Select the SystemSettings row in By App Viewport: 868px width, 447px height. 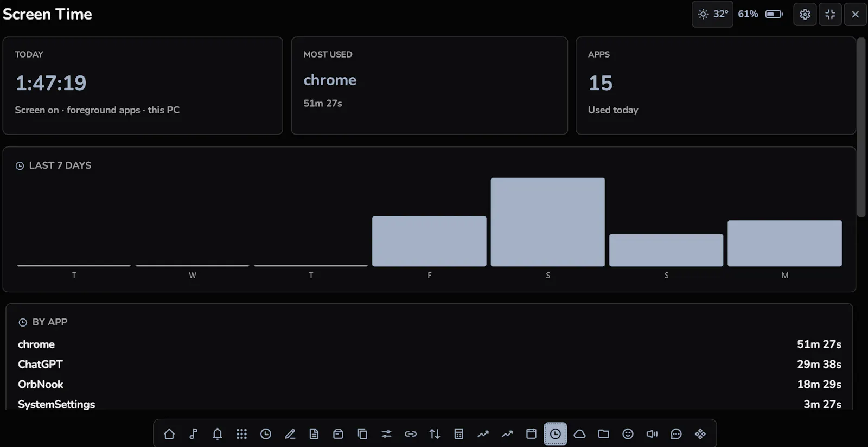(430, 404)
